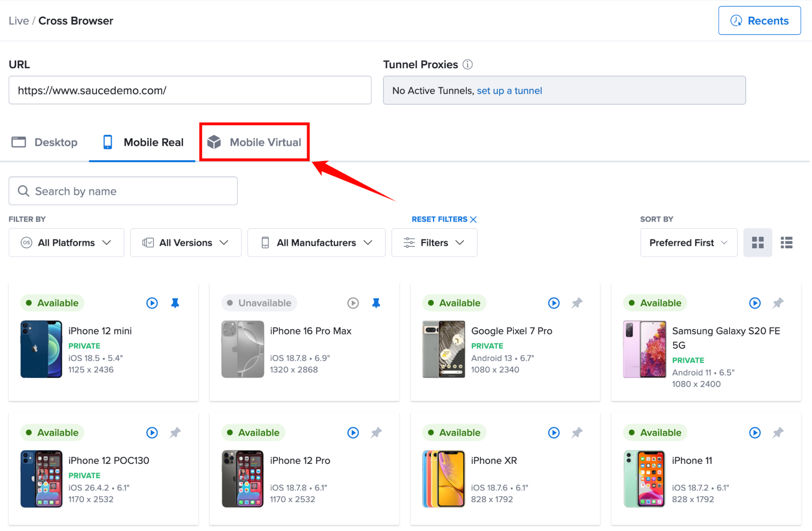Unpin the iPhone 12 mini device
812x531 pixels.
(175, 303)
